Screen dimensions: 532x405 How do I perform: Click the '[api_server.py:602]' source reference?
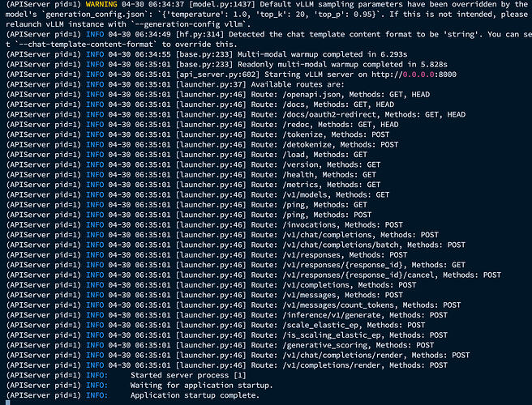click(x=218, y=75)
